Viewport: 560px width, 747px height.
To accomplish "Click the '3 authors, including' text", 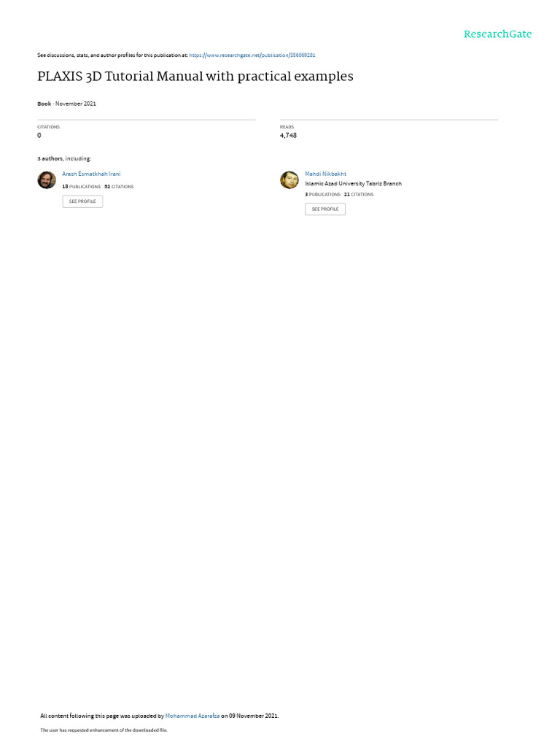I will [64, 158].
